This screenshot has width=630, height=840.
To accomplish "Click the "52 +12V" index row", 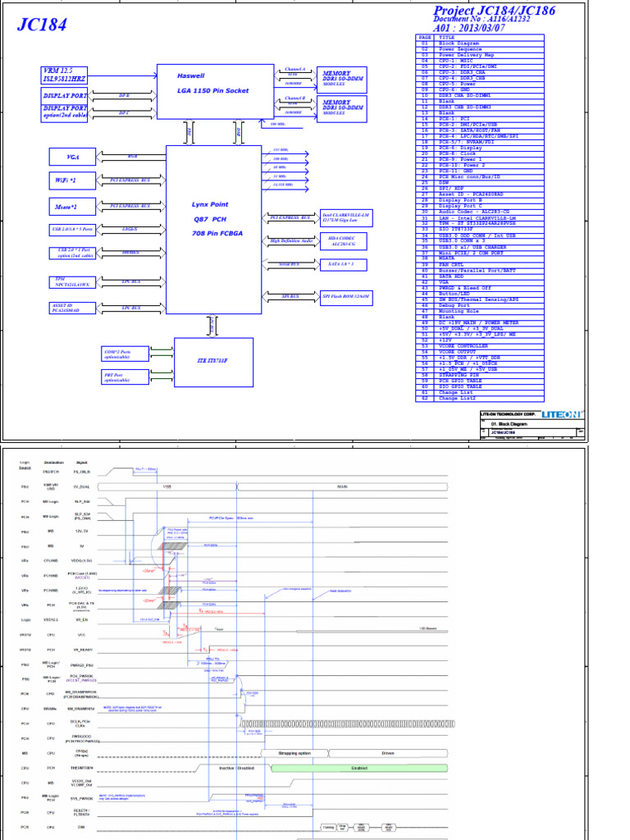I will click(x=480, y=340).
